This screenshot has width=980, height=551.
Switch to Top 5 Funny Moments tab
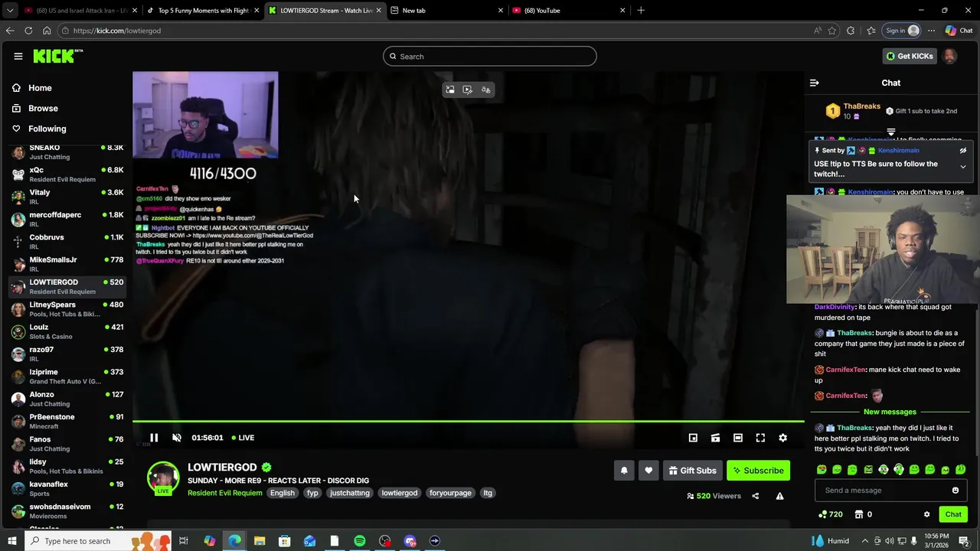coord(203,11)
